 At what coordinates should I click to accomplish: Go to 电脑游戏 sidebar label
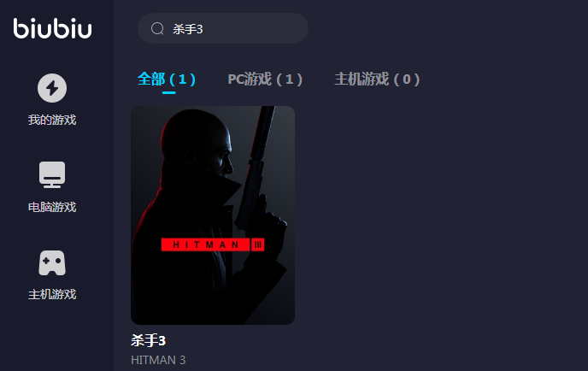point(52,207)
